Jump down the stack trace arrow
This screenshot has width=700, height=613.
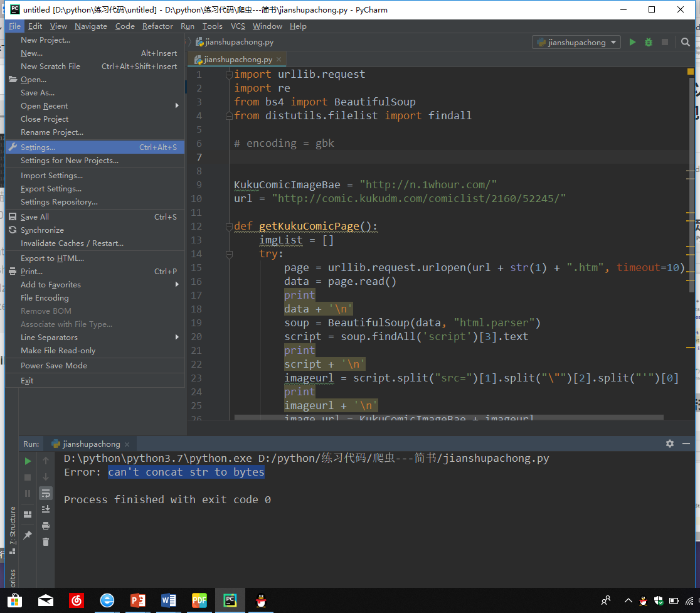click(x=46, y=477)
